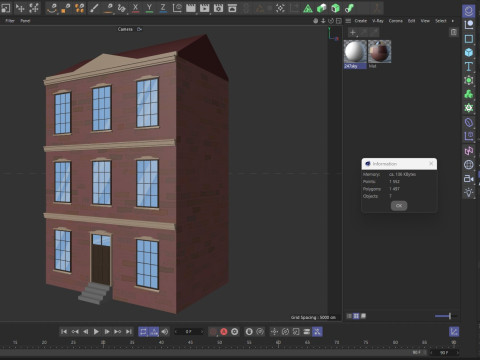Viewport: 480px width, 360px height.
Task: Open the Create menu in Material Manager
Action: point(360,21)
